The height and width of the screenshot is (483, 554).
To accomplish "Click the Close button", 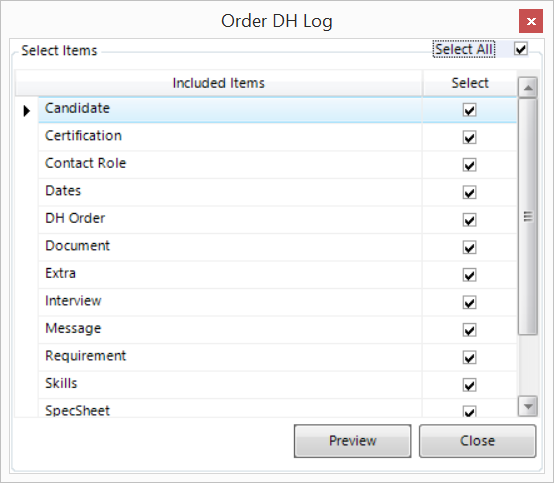I will pyautogui.click(x=477, y=441).
